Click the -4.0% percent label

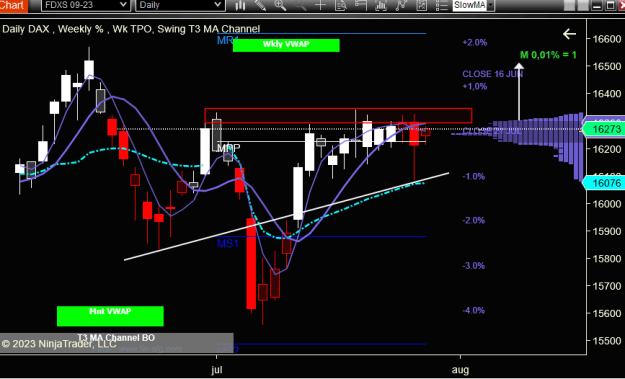pos(474,310)
